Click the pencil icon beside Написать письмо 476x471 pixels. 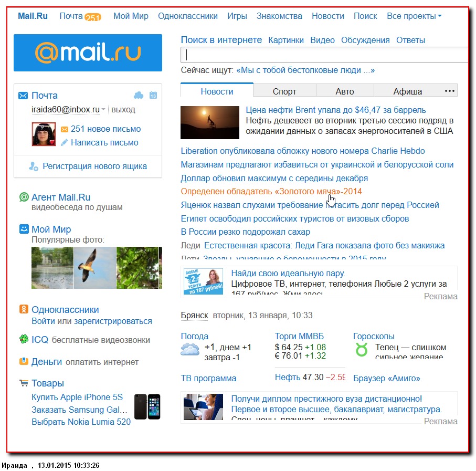point(64,142)
